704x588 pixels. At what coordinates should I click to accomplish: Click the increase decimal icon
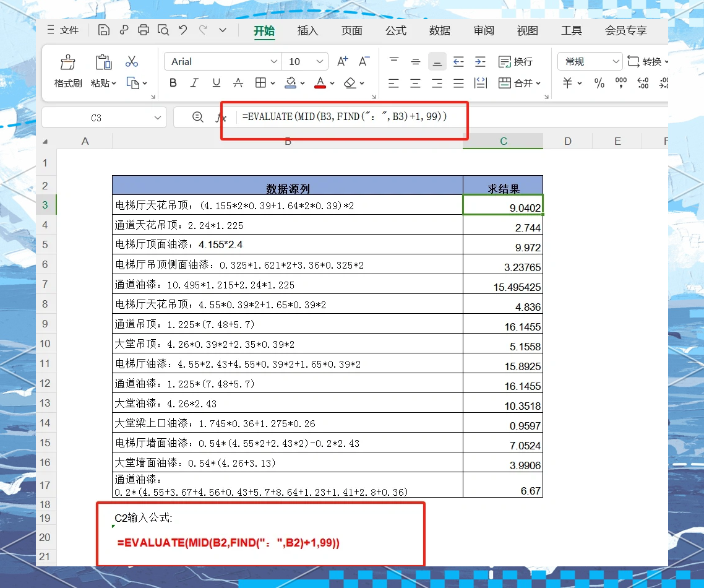coord(643,83)
